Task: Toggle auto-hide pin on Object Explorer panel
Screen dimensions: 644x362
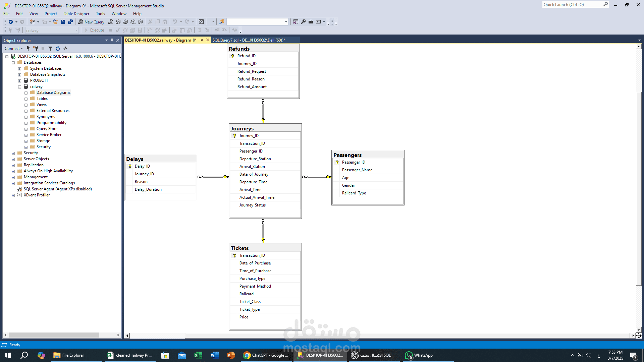Action: [x=112, y=40]
